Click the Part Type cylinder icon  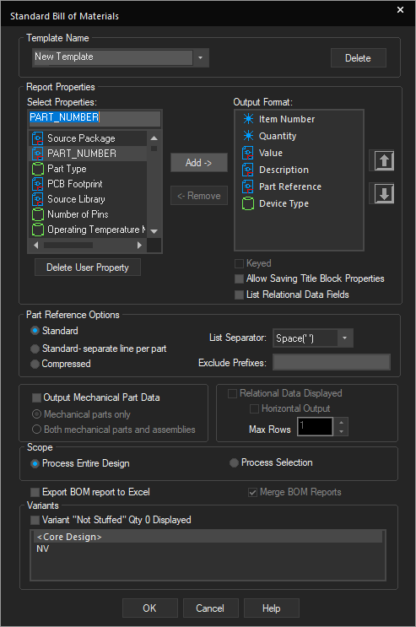click(x=38, y=169)
